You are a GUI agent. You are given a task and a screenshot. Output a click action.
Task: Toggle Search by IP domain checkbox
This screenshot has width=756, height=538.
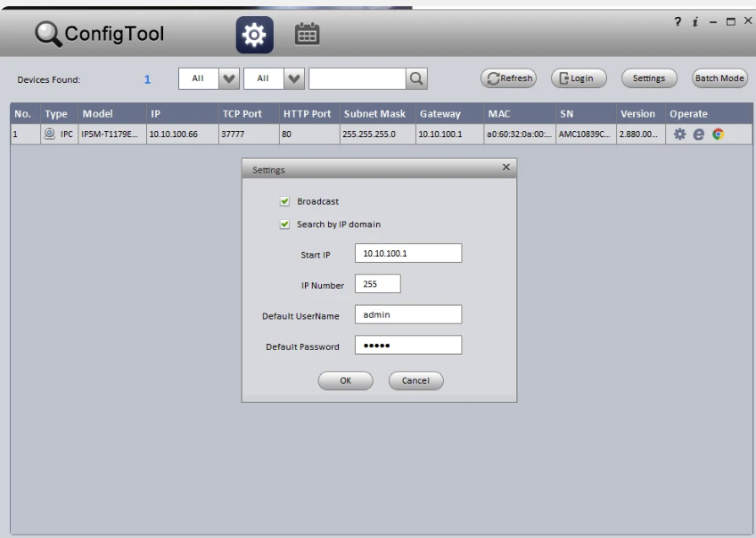pyautogui.click(x=284, y=224)
